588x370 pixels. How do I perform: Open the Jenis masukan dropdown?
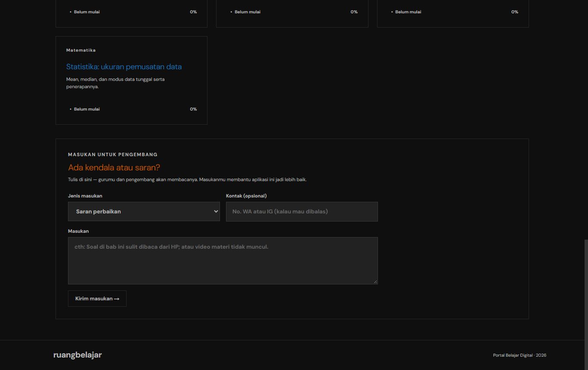[x=144, y=212]
